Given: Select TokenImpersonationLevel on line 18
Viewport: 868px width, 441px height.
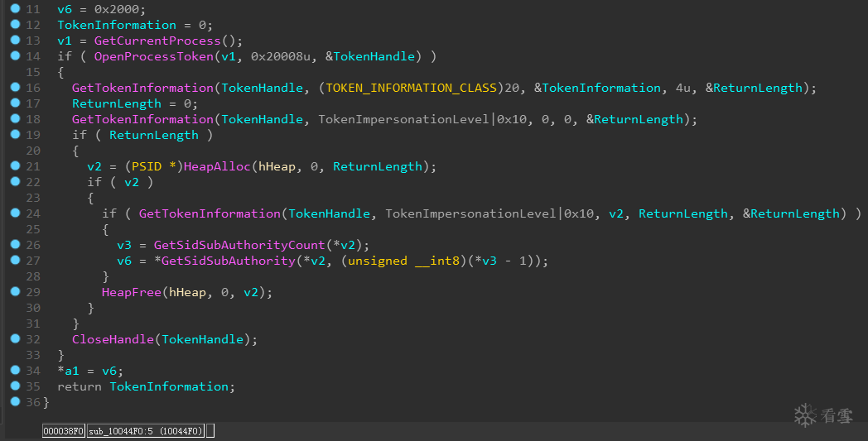Looking at the screenshot, I should pos(403,119).
